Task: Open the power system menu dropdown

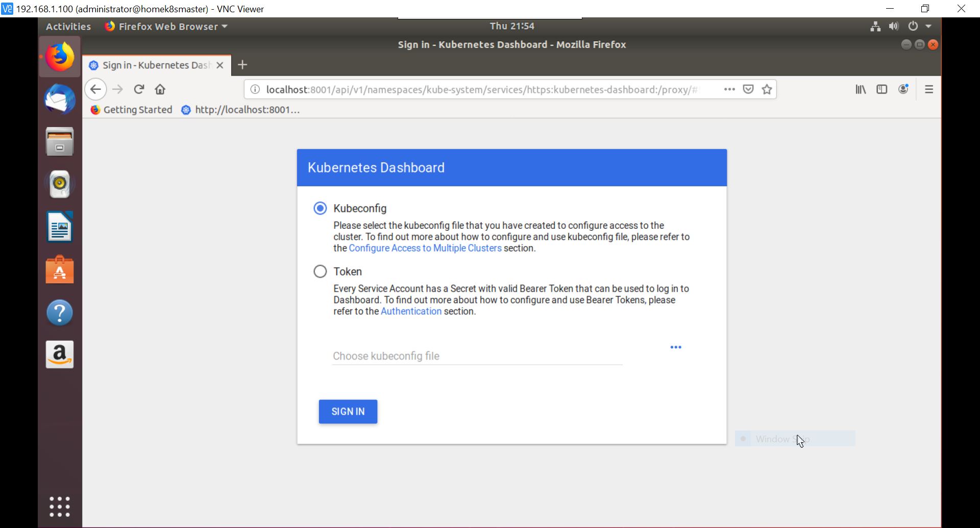Action: tap(920, 27)
